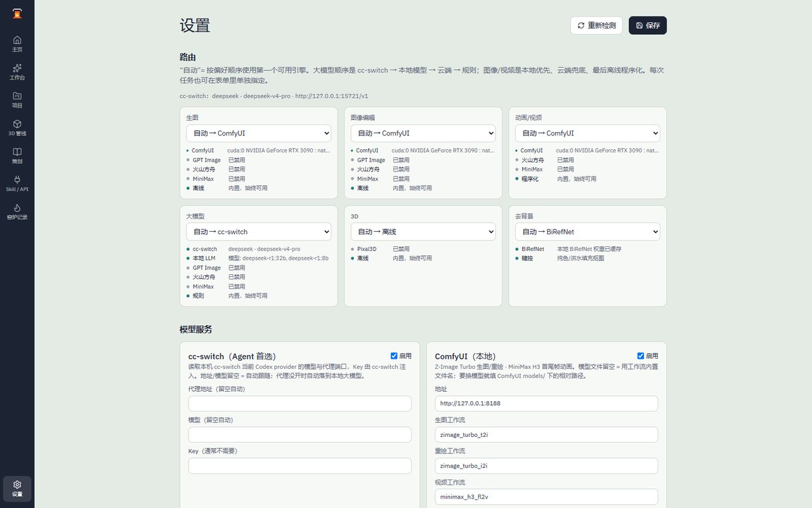This screenshot has height=508, width=812.
Task: Click the cc-switch（Agent 首选）card title
Action: click(x=232, y=357)
